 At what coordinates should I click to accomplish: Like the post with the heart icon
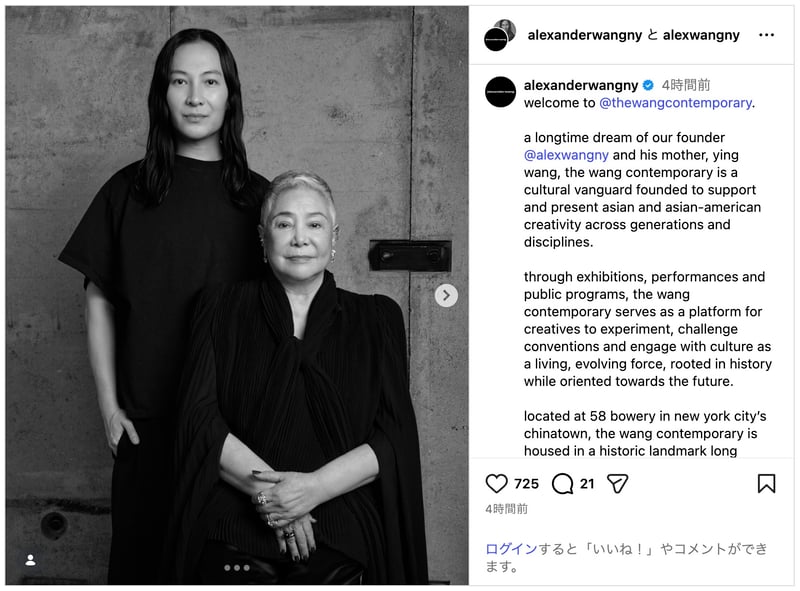point(496,483)
